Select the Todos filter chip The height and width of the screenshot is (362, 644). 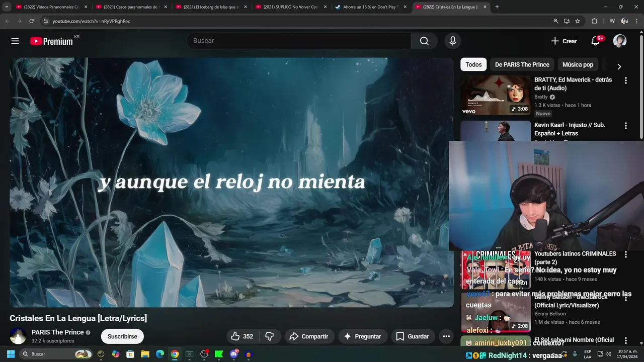click(473, 64)
